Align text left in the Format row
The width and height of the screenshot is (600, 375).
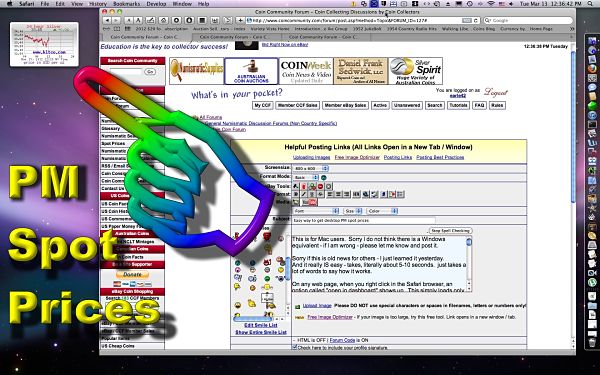pos(329,194)
